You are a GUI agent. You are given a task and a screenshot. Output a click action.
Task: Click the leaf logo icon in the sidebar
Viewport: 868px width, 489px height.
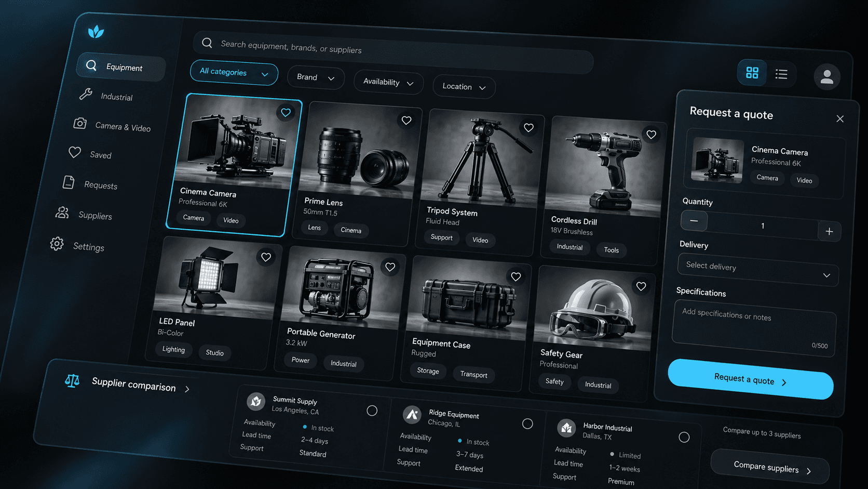pos(96,32)
